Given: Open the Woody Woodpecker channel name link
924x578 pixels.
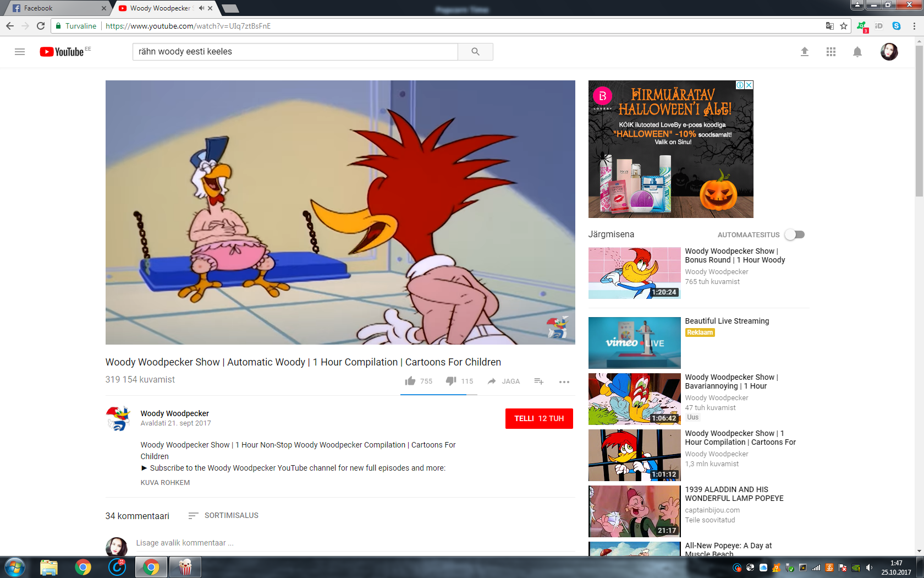Looking at the screenshot, I should coord(175,413).
